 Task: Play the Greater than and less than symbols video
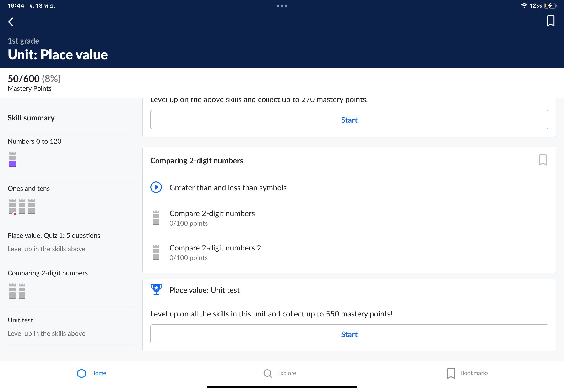point(156,187)
